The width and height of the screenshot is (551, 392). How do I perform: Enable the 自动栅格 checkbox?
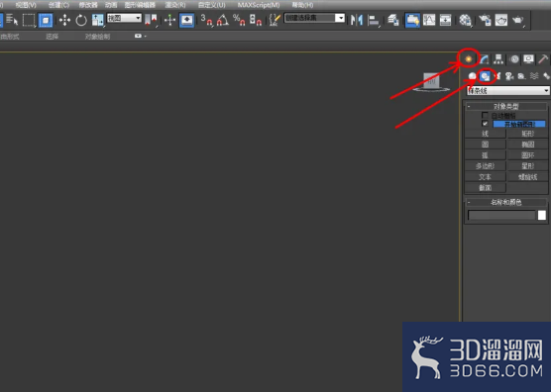point(485,116)
